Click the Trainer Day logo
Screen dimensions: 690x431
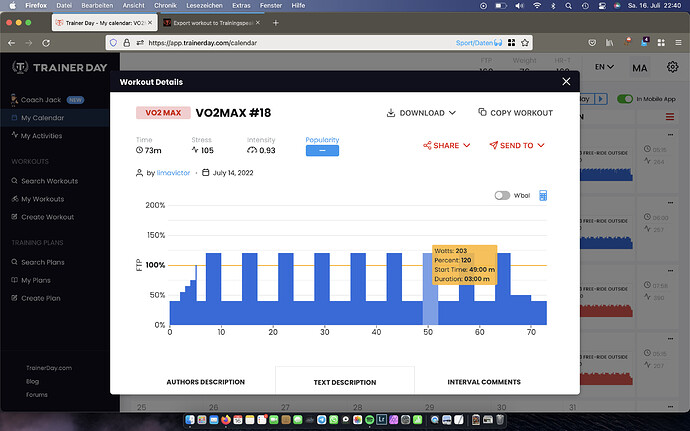pyautogui.click(x=59, y=67)
